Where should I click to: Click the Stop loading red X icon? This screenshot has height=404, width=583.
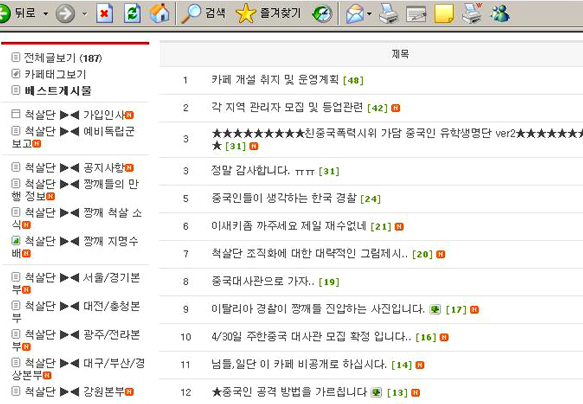tap(104, 14)
